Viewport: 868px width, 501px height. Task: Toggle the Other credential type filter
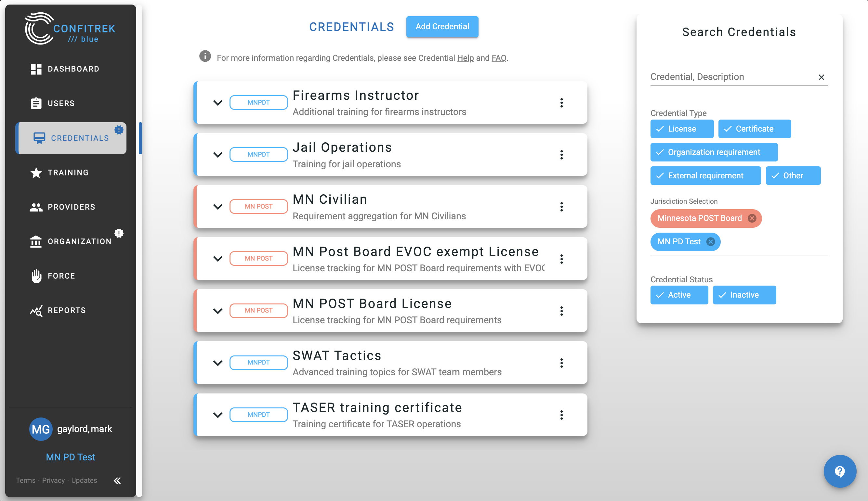793,175
